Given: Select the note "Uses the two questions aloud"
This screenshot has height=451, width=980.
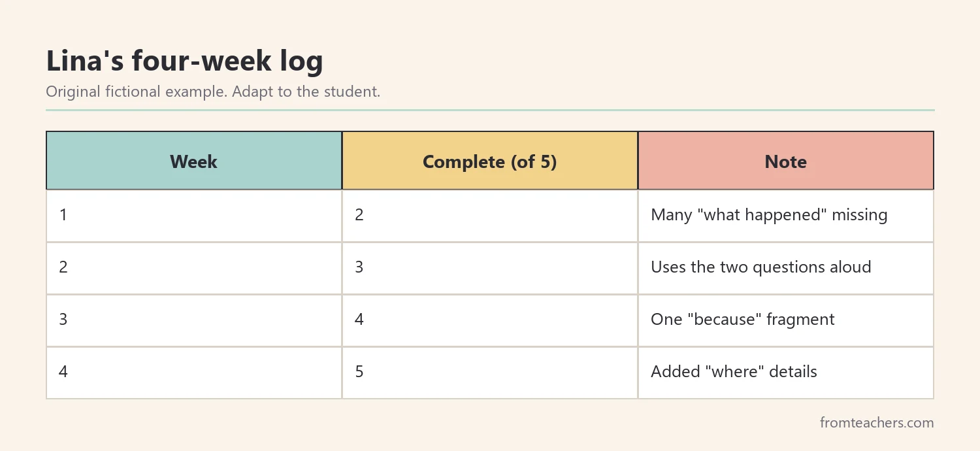Looking at the screenshot, I should click(x=786, y=267).
